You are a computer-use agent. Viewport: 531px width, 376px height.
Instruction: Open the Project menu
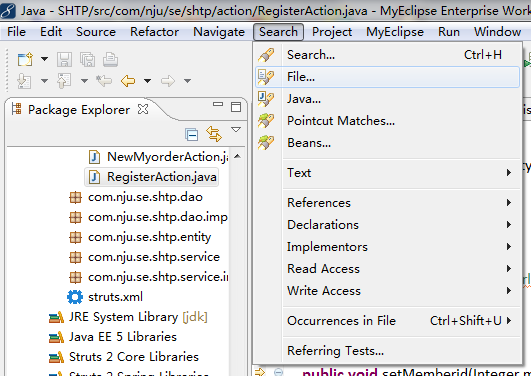(x=332, y=32)
